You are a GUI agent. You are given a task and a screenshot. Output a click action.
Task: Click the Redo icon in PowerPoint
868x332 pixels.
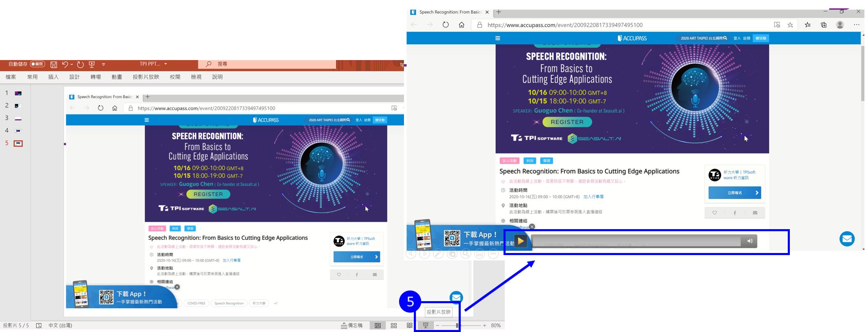tap(81, 64)
